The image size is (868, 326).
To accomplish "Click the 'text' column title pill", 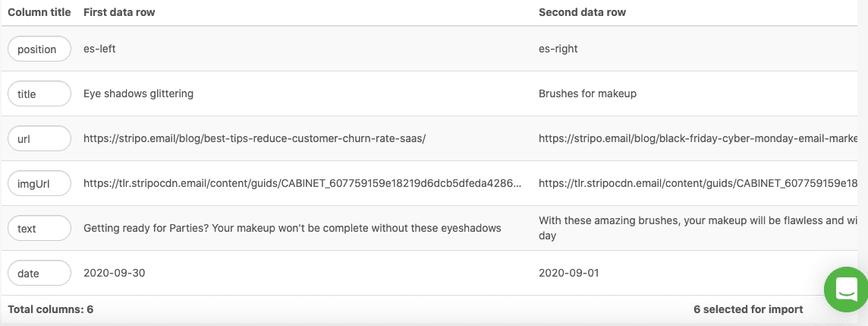I will pyautogui.click(x=39, y=228).
